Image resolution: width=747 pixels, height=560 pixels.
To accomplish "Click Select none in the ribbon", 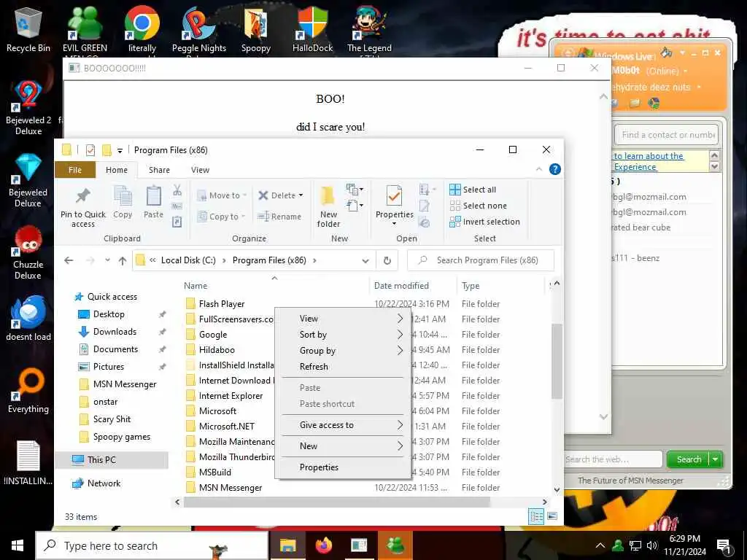I will tap(479, 206).
